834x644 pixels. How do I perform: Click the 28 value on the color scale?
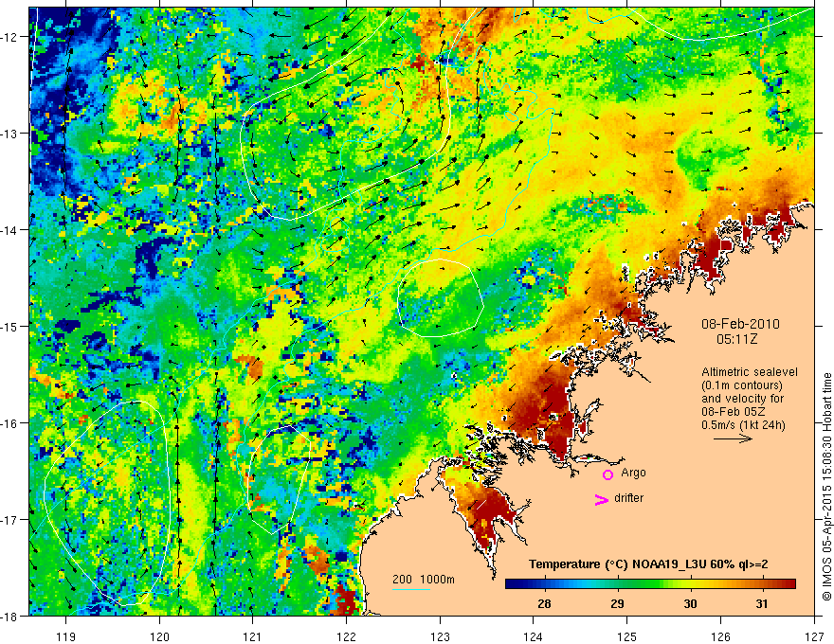pos(544,603)
